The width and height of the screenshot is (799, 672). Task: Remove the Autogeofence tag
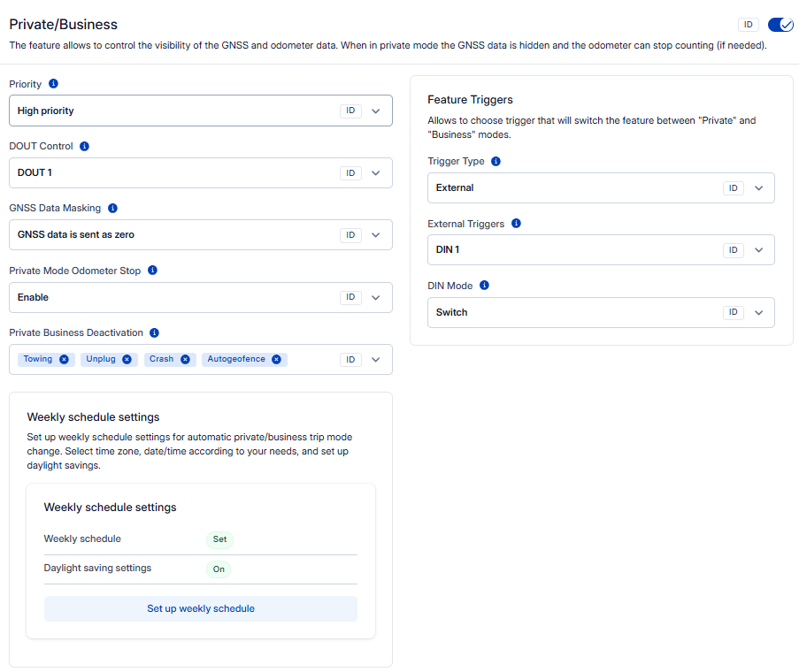pos(276,360)
